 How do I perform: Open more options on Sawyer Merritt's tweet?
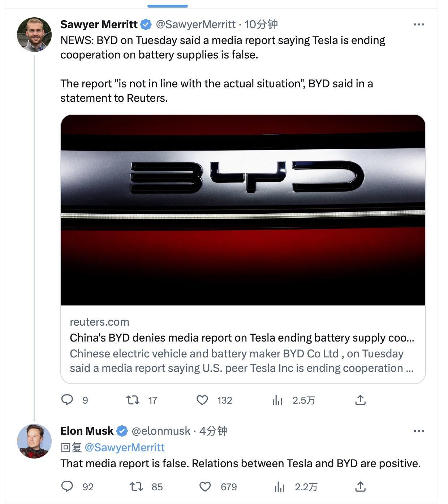[419, 25]
